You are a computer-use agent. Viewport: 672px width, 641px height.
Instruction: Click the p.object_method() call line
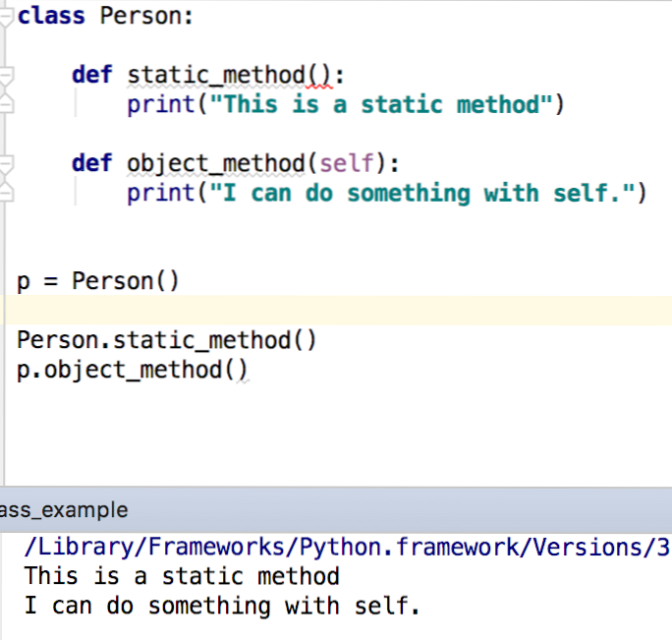point(132,370)
